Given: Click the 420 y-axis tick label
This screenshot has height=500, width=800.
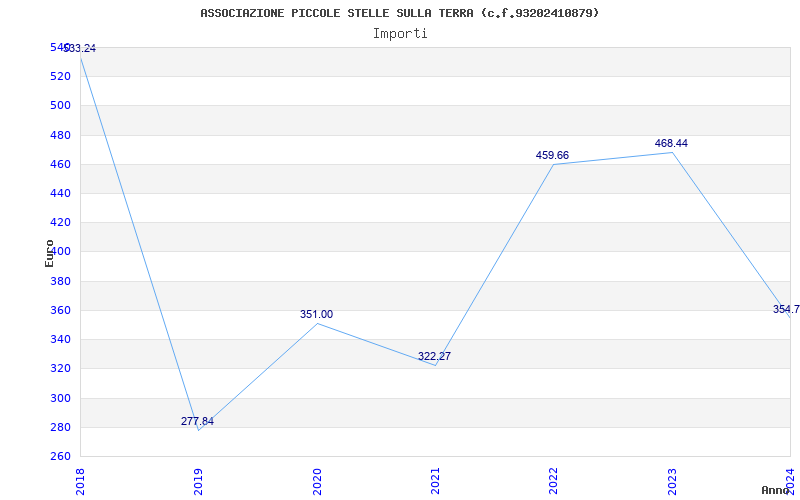Looking at the screenshot, I should [60, 222].
